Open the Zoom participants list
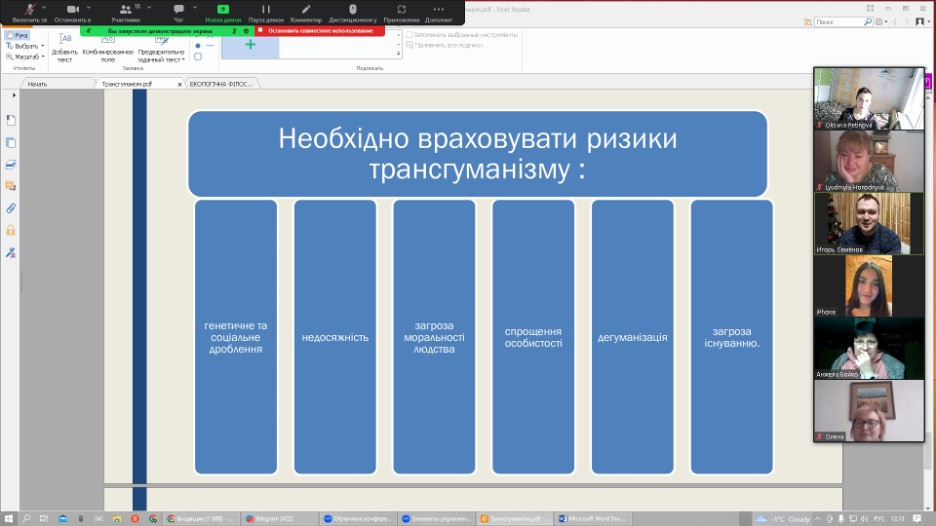936x526 pixels. coord(126,13)
